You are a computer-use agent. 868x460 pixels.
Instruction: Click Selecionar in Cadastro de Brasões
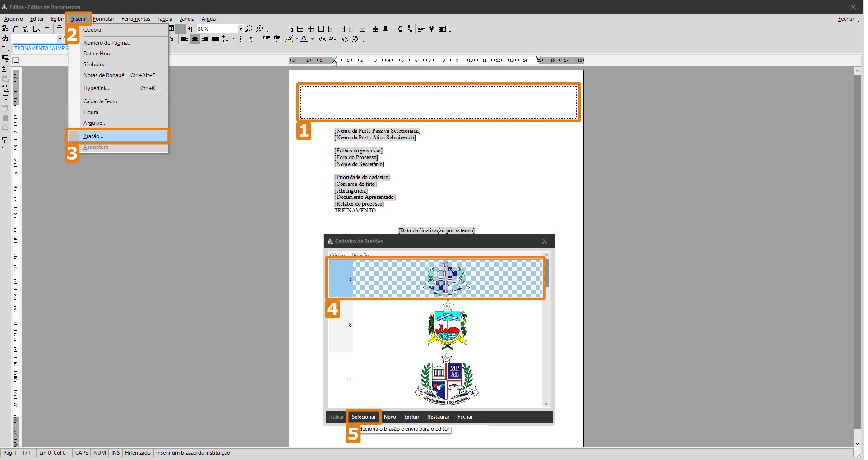[x=364, y=417]
